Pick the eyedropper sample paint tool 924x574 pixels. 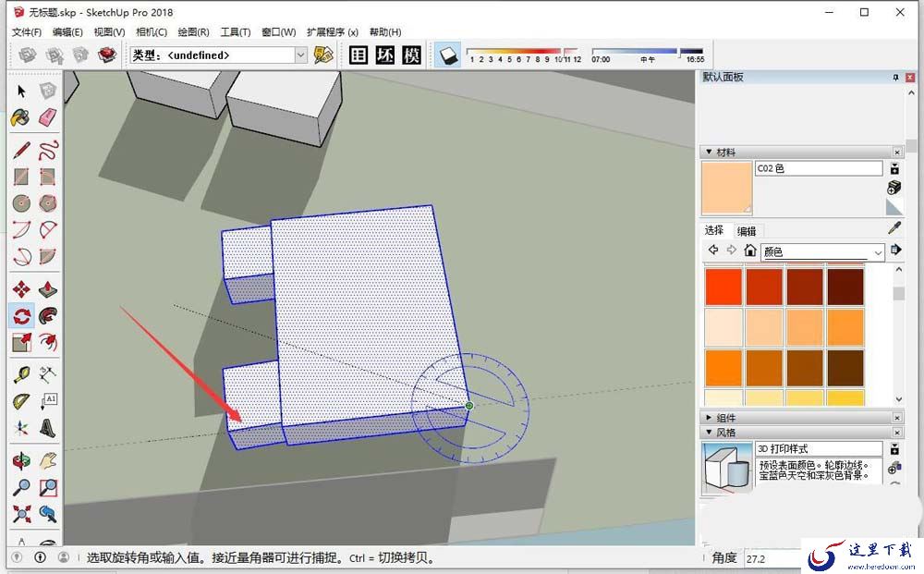click(x=894, y=228)
